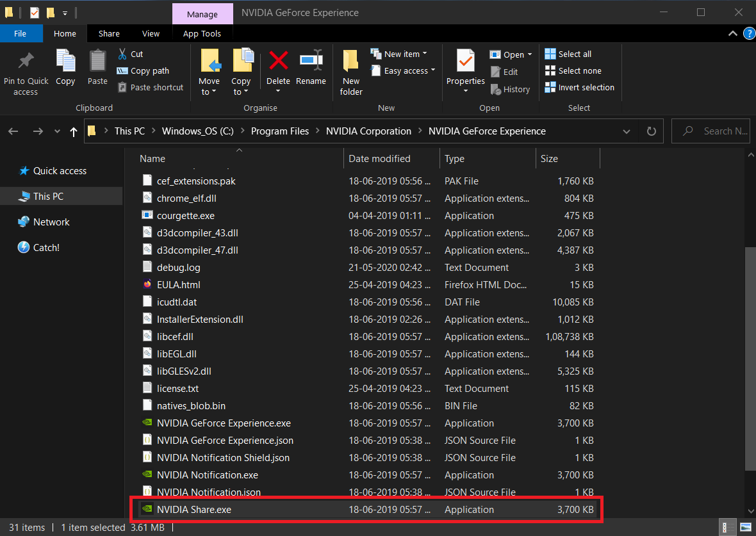756x536 pixels.
Task: Click the Pin to Quick access icon
Action: pyautogui.click(x=26, y=61)
